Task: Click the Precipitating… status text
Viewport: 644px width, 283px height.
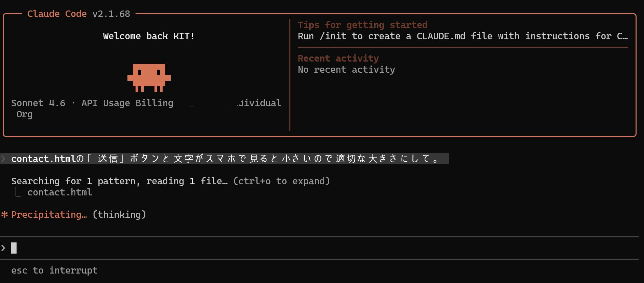Action: point(49,215)
